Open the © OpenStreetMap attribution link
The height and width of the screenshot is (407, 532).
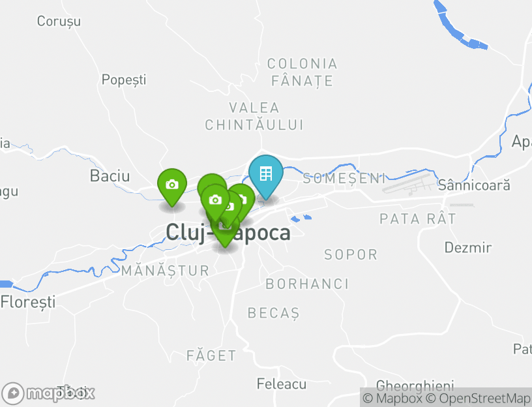coord(477,398)
